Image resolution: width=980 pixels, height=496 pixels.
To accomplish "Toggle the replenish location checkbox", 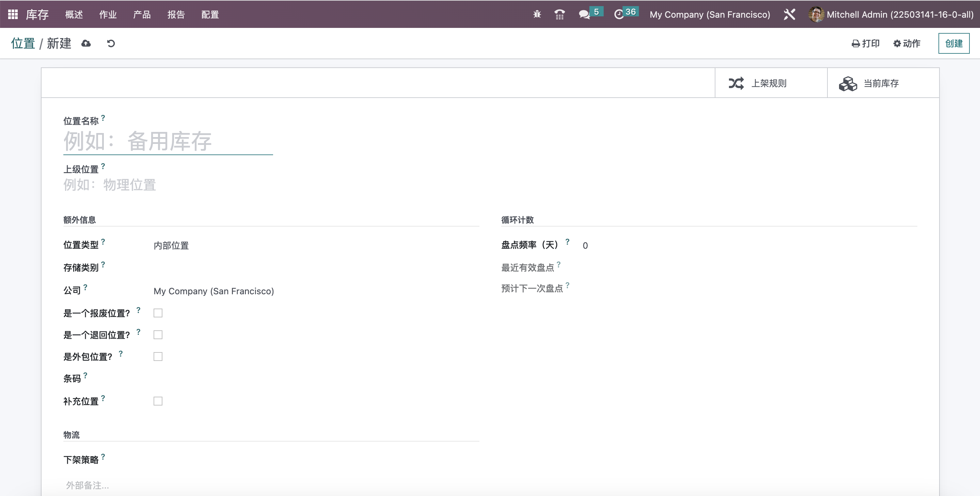I will tap(158, 401).
